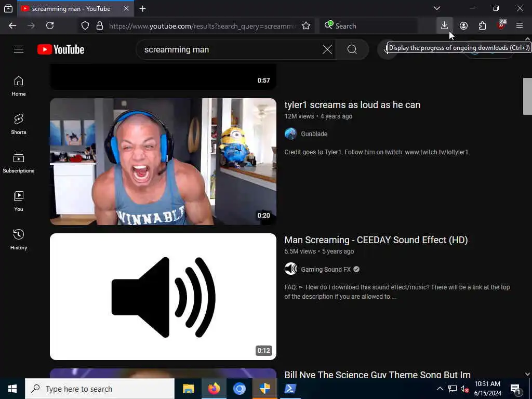Click the '5.5M views • 5 years ago' text
Screen dimensions: 532x399
click(319, 251)
